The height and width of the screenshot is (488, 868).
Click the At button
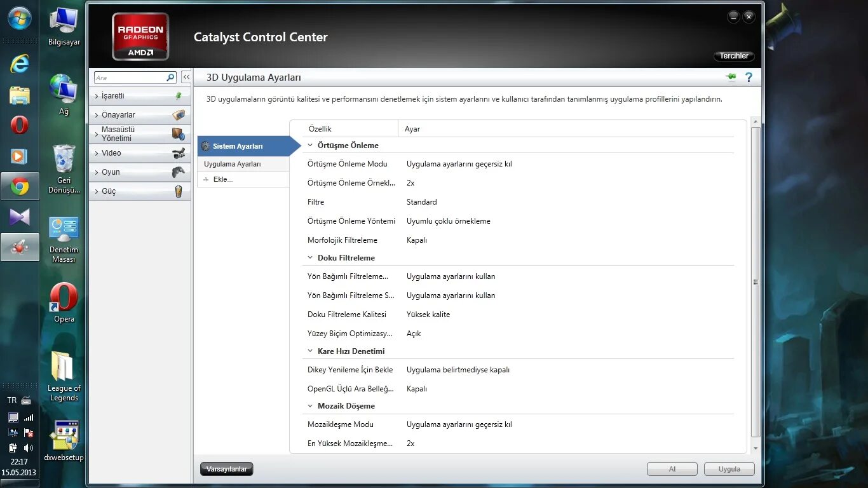[x=672, y=469]
